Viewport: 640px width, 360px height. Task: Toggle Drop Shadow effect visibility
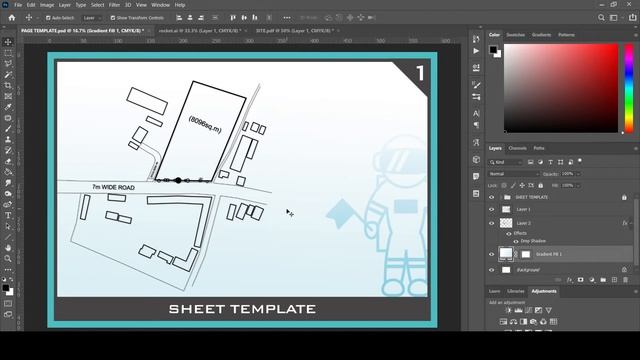(516, 241)
